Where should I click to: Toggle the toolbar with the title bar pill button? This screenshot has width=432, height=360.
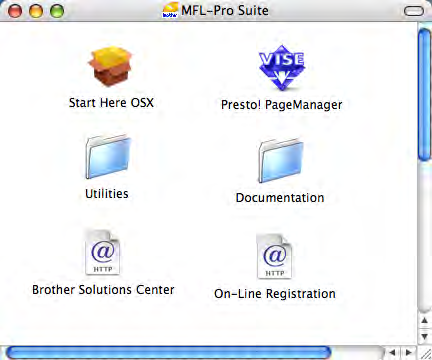[x=414, y=11]
